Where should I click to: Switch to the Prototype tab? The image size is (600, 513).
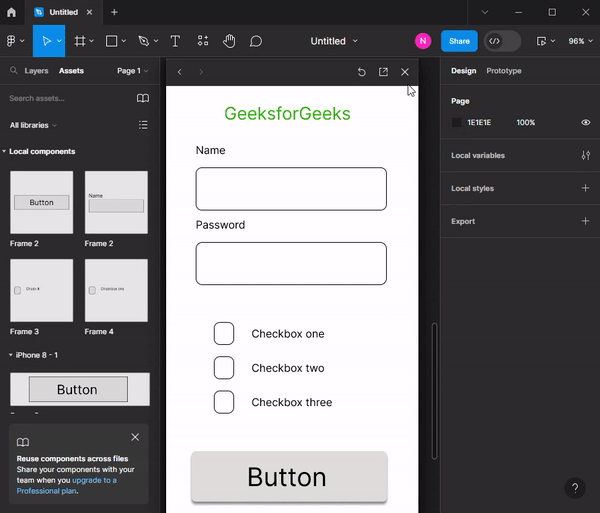pyautogui.click(x=504, y=71)
